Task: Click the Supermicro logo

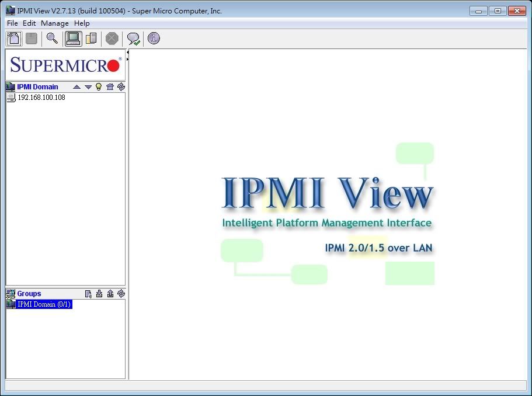Action: 65,65
